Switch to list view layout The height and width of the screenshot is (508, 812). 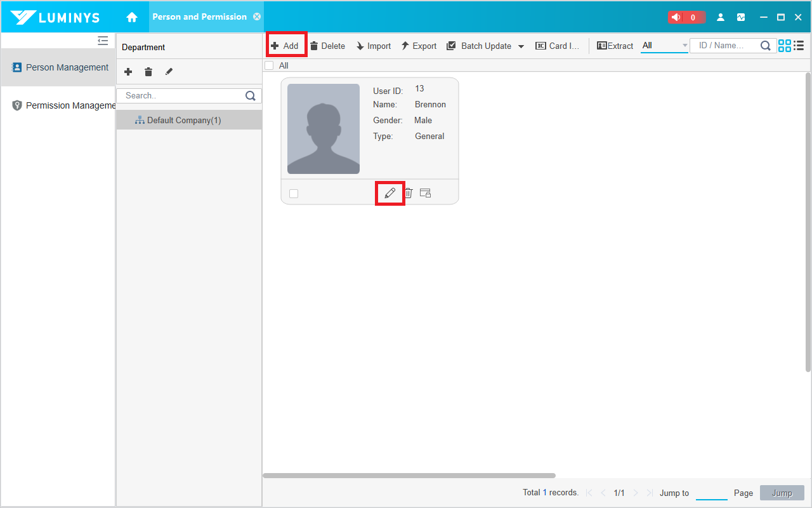point(799,46)
